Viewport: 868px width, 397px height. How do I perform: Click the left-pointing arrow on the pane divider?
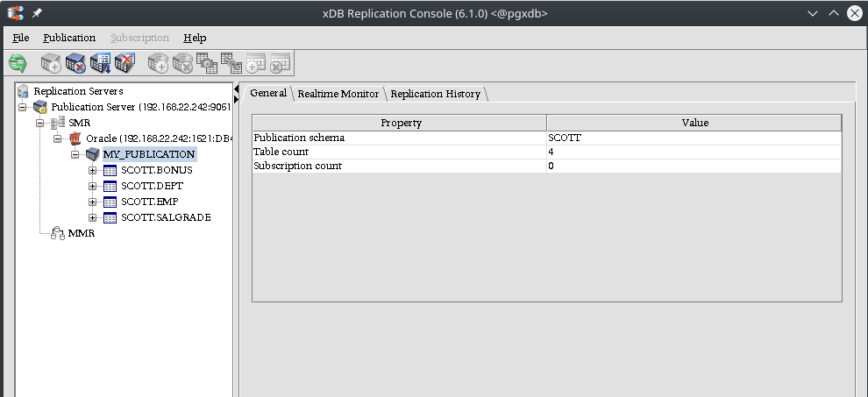(237, 89)
